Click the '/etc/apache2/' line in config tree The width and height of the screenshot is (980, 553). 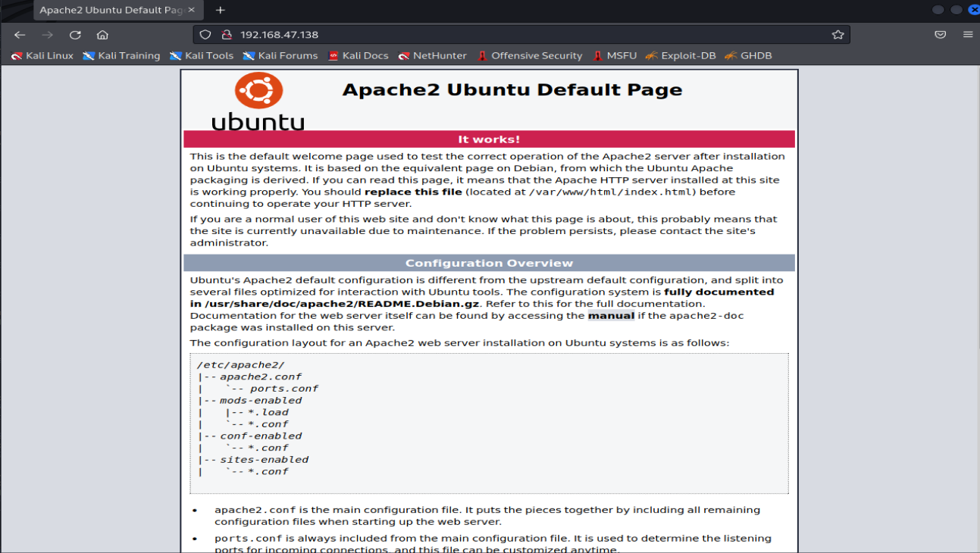240,365
